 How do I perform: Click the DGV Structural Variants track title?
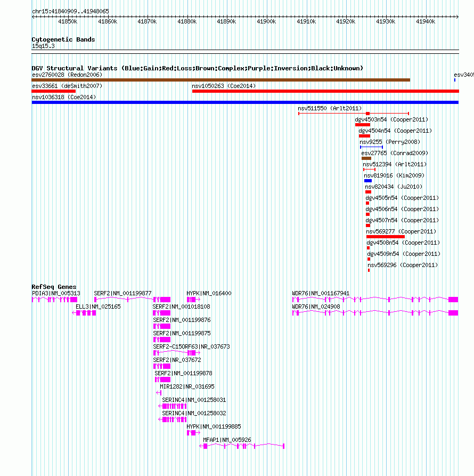(x=198, y=68)
